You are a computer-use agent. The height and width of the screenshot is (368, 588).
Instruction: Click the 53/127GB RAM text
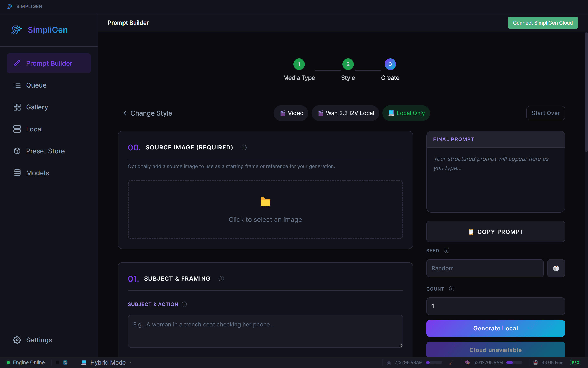[488, 362]
